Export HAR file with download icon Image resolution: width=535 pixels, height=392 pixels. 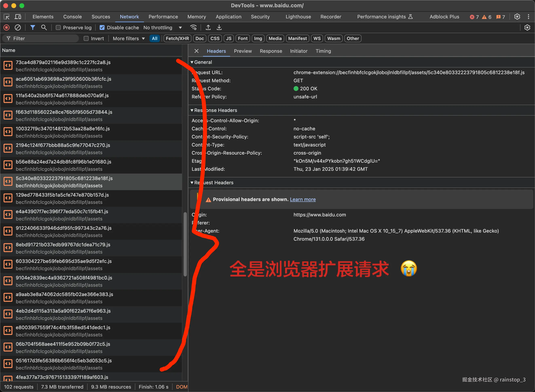point(219,27)
